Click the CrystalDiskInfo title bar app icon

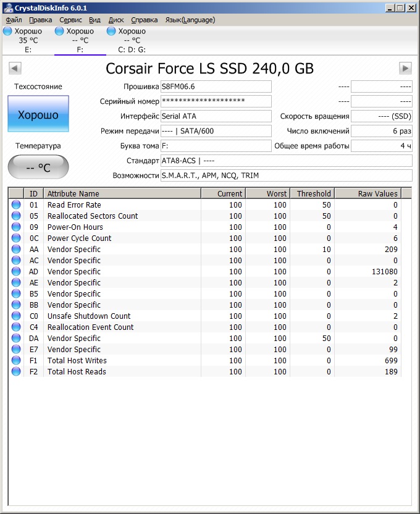[8, 8]
